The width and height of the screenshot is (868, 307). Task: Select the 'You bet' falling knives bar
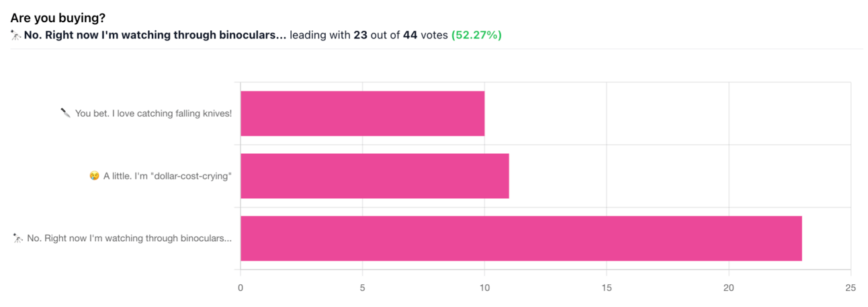point(362,114)
